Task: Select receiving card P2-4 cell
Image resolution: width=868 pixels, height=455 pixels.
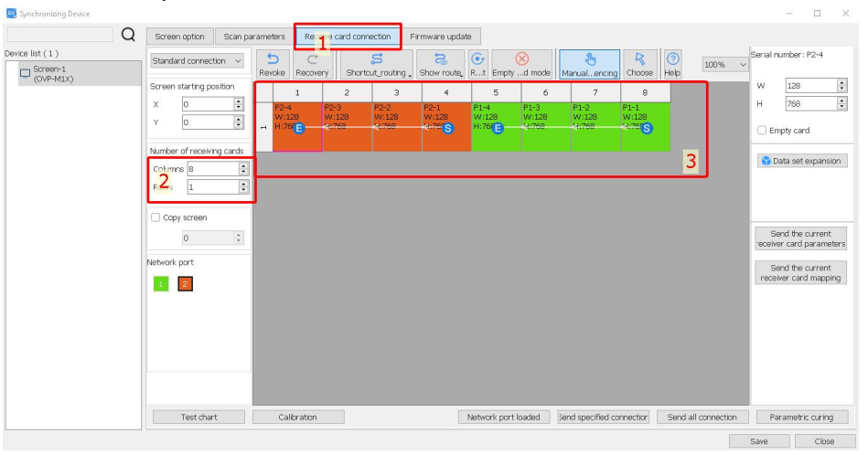Action: point(297,127)
